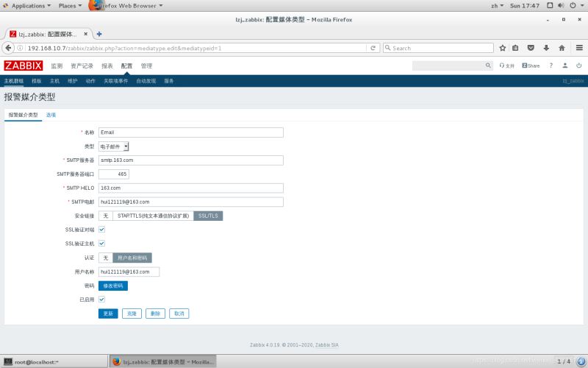Open the 类型 电子邮件 dropdown
Screen dimensions: 588x368
pos(114,146)
